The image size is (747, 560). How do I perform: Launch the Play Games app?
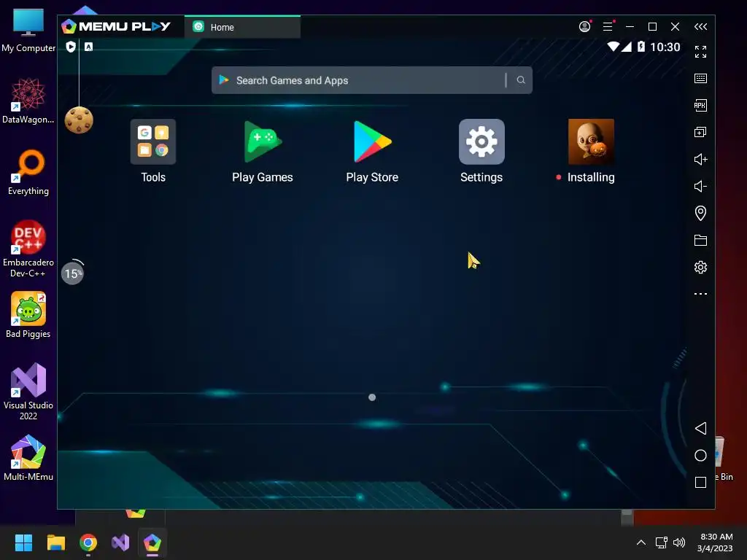(263, 142)
